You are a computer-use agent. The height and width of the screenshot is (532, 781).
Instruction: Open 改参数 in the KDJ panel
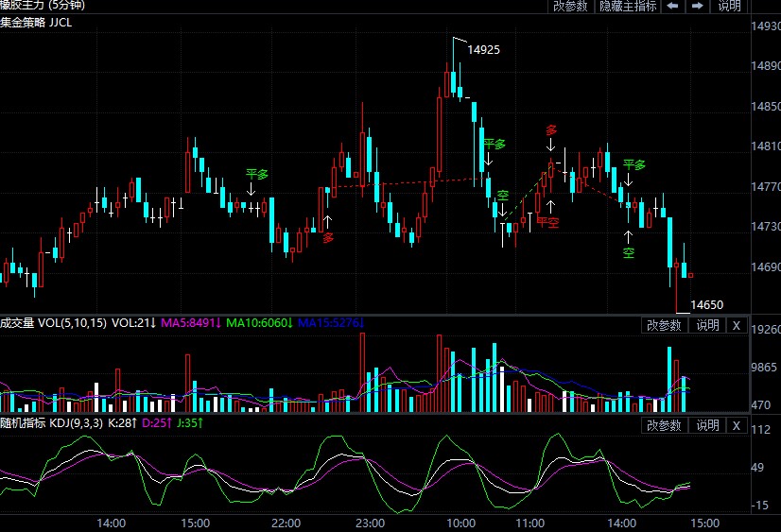tap(664, 425)
